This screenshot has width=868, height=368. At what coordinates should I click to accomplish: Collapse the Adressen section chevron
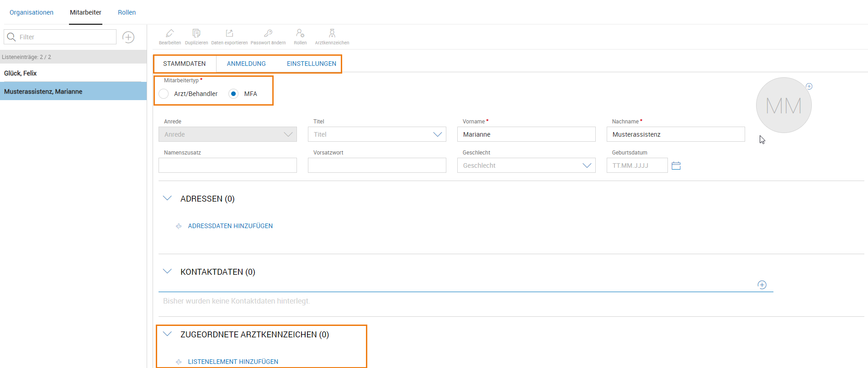click(x=167, y=198)
